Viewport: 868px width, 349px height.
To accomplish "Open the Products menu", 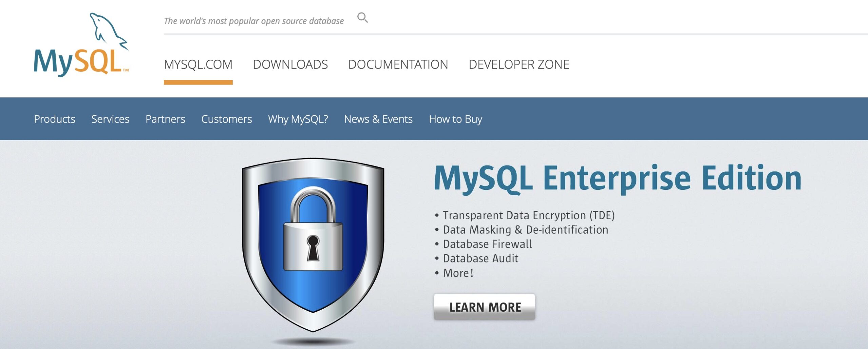I will [55, 119].
